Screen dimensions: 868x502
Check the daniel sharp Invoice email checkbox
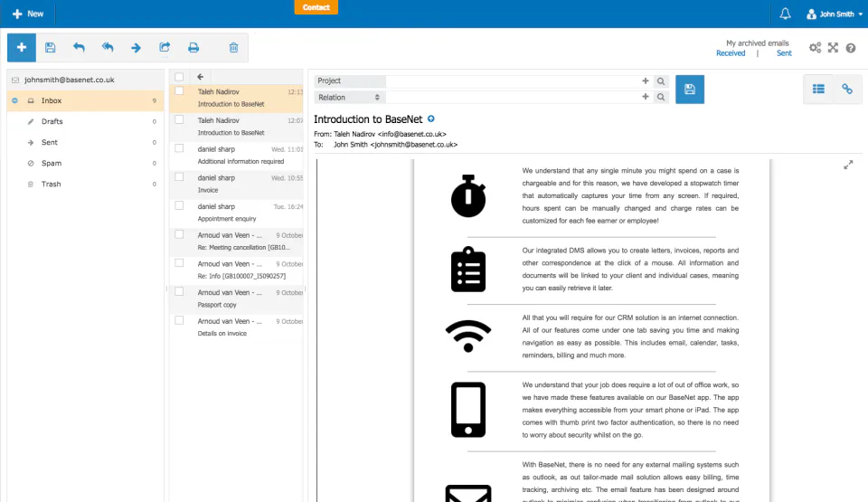pos(179,177)
